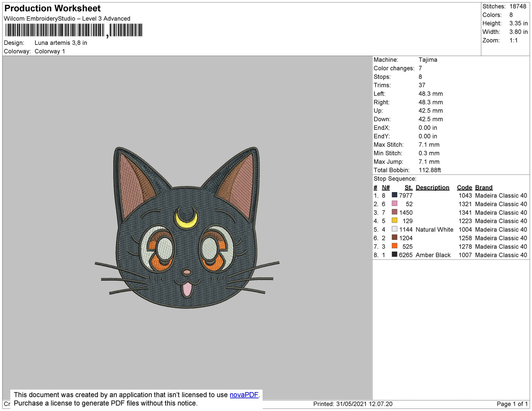Click the novaPDF hyperlink

click(244, 395)
